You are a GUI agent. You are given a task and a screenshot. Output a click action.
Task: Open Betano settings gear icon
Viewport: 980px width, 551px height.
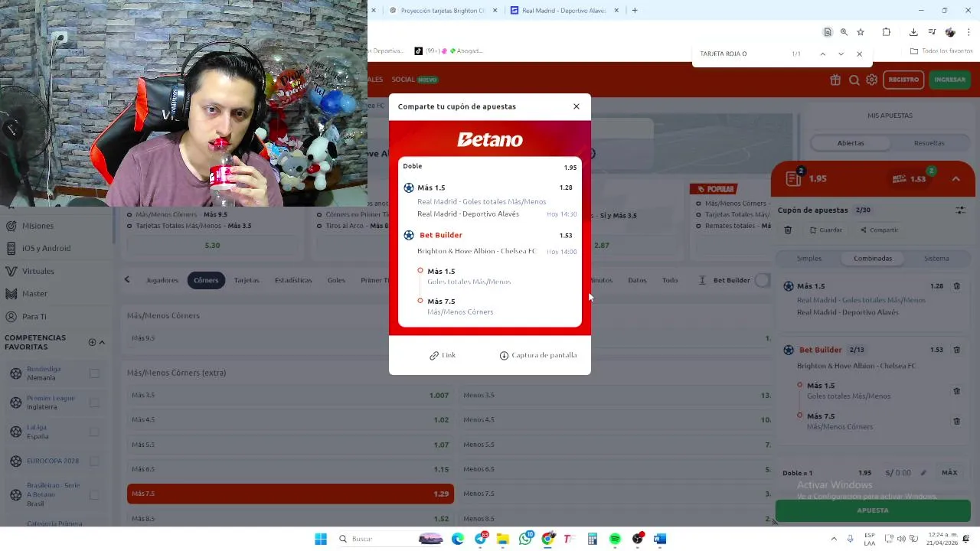click(871, 80)
